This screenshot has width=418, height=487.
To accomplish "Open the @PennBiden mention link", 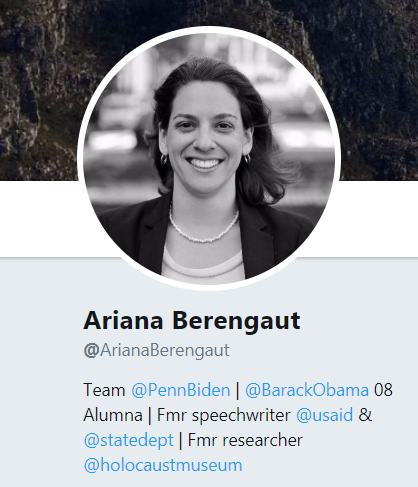I will click(x=181, y=390).
